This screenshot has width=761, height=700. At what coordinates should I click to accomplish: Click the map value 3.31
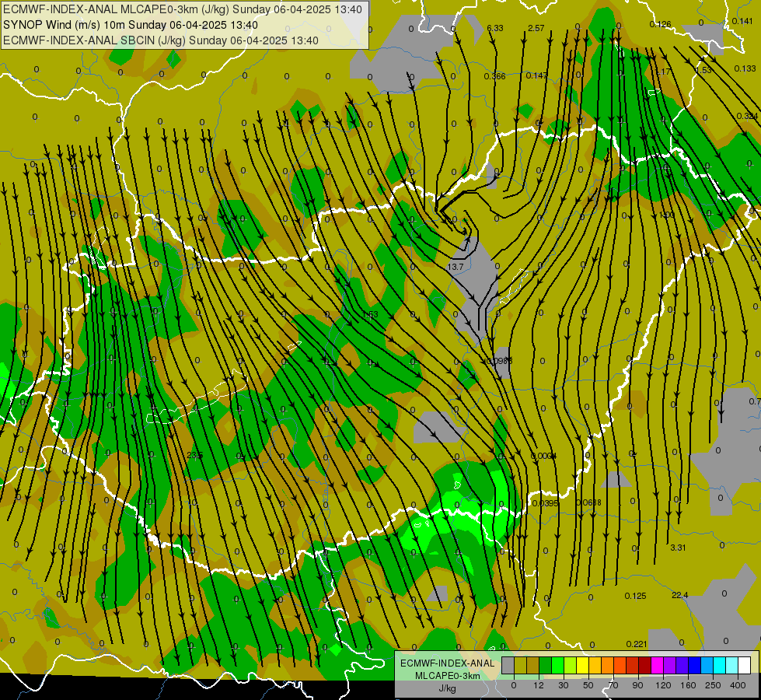coord(678,548)
